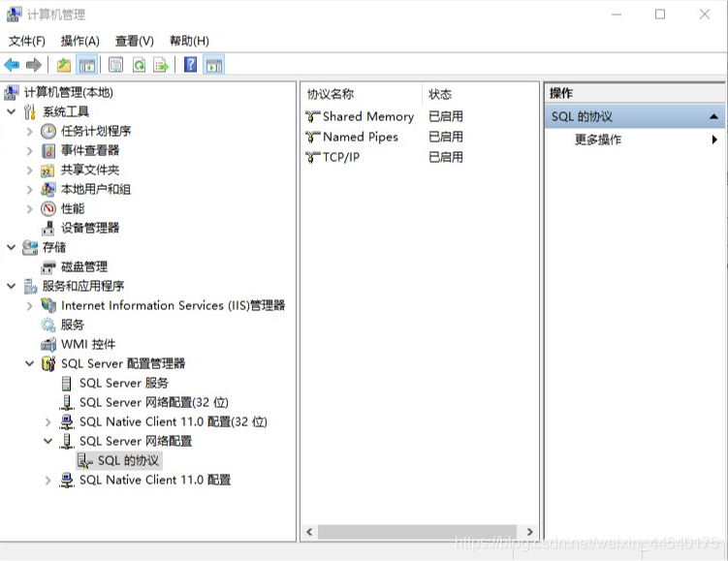Viewport: 728px width, 561px height.
Task: Click the Up one level folder icon
Action: point(64,65)
